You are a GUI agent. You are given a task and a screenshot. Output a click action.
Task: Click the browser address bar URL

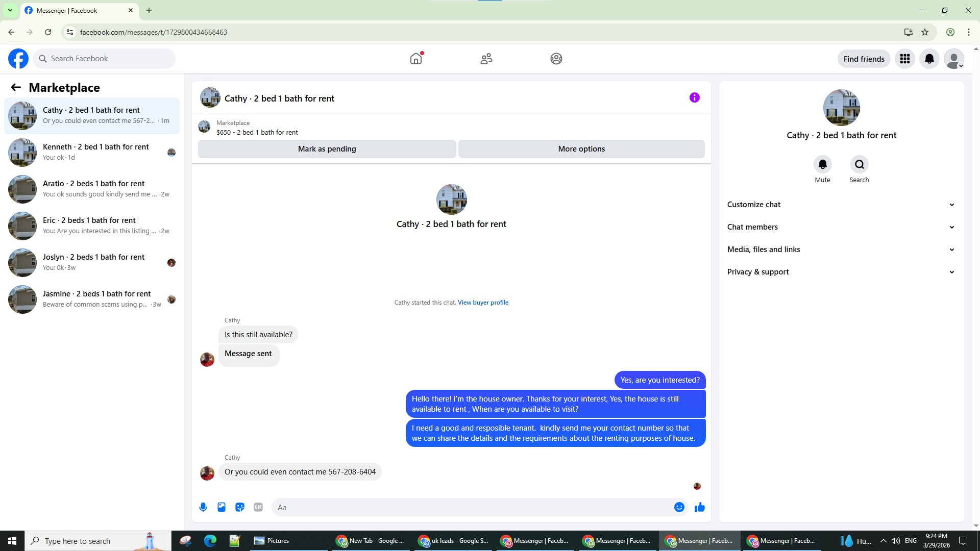pos(154,32)
